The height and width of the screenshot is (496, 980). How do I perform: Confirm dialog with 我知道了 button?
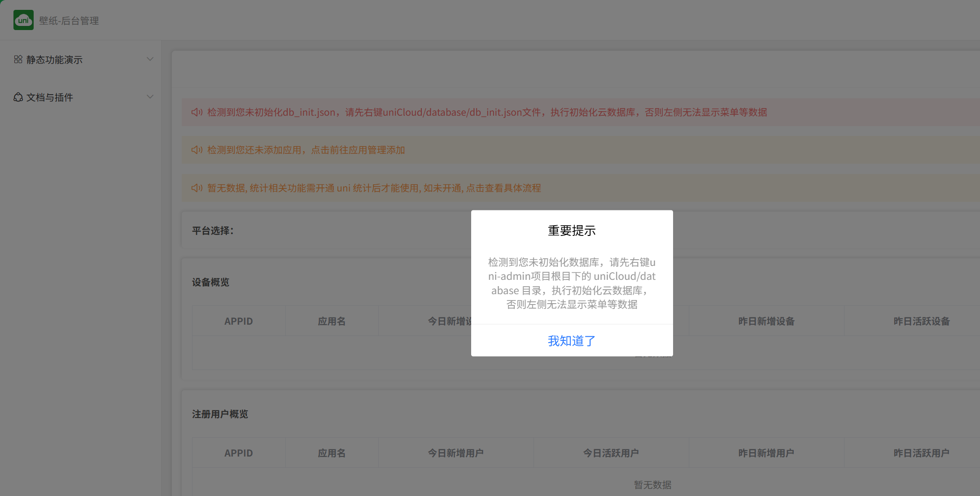(x=572, y=341)
